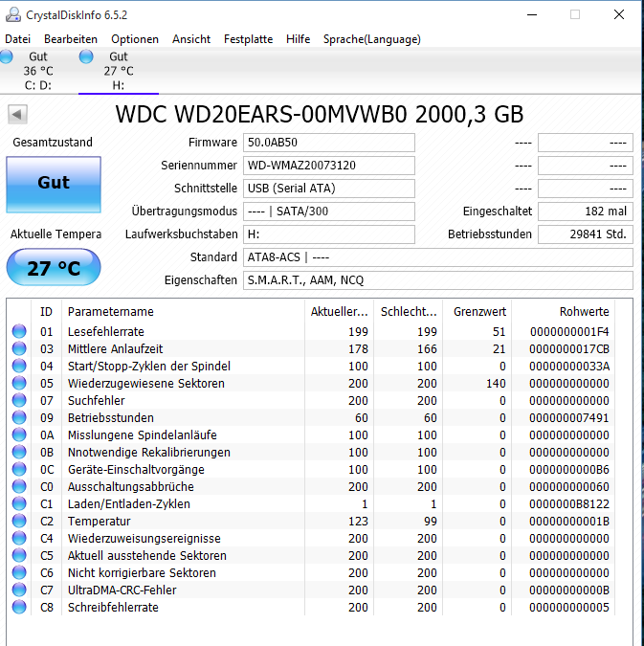Click the blue status orb for drive H:

point(86,56)
